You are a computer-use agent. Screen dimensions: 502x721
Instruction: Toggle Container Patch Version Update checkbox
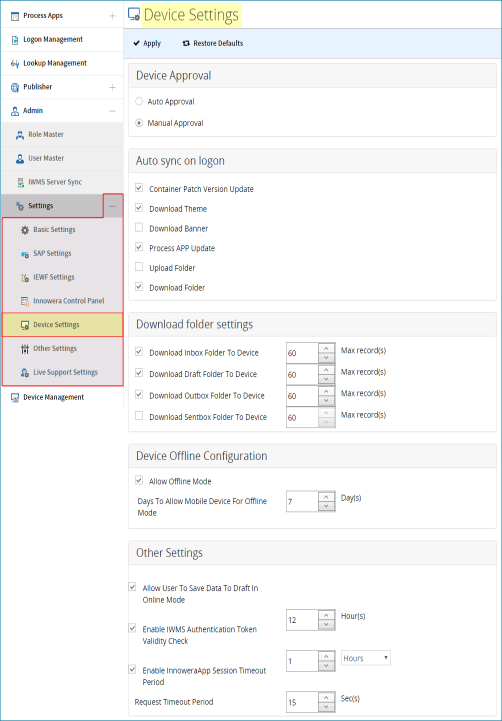coord(139,188)
